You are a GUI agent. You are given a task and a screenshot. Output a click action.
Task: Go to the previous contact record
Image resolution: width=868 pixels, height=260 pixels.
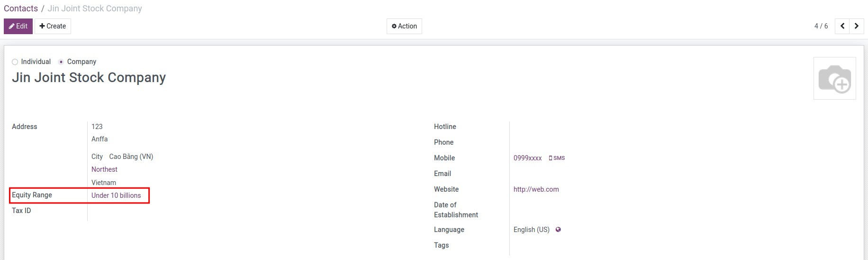(x=842, y=26)
